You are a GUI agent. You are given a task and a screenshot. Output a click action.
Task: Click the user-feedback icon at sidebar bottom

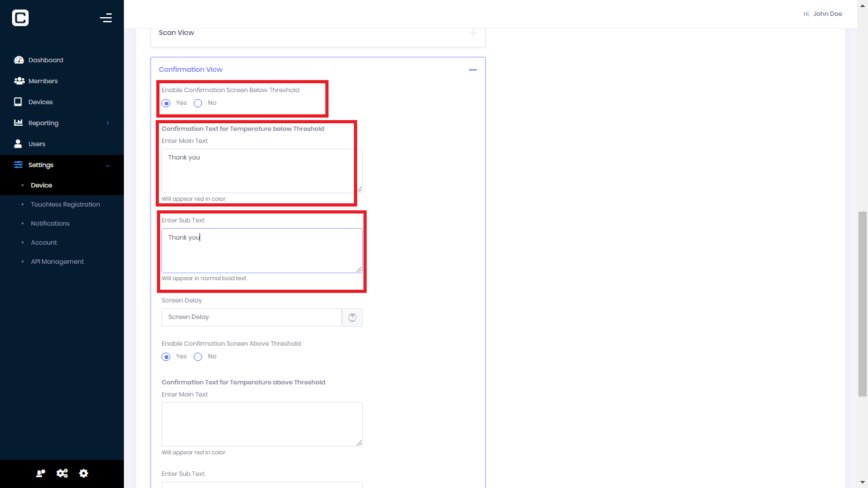[40, 473]
